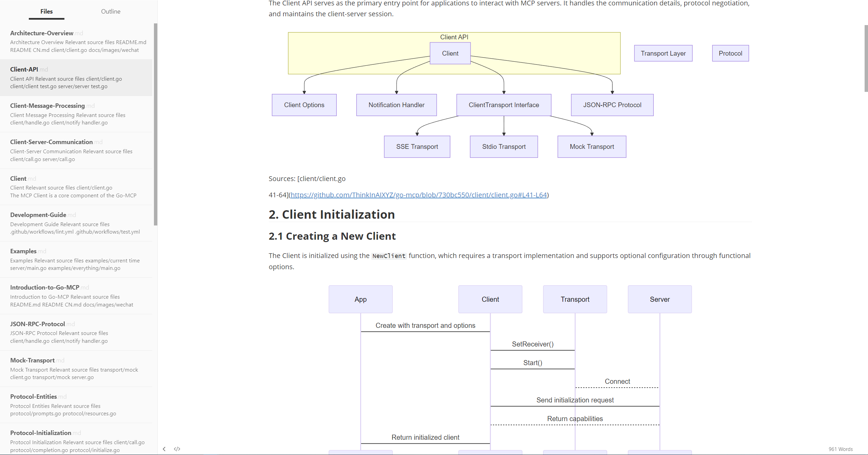Image resolution: width=868 pixels, height=455 pixels.
Task: Open the Introduction-to-Go-MCP file
Action: click(x=76, y=296)
